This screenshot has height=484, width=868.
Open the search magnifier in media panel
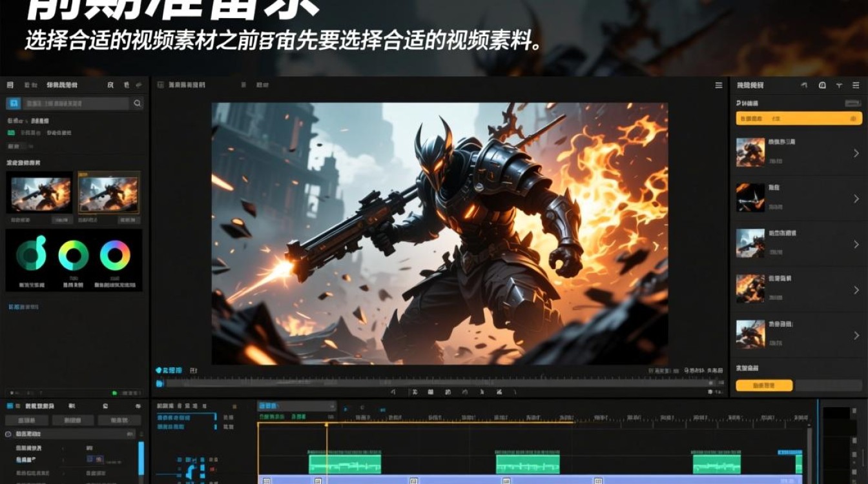(138, 103)
